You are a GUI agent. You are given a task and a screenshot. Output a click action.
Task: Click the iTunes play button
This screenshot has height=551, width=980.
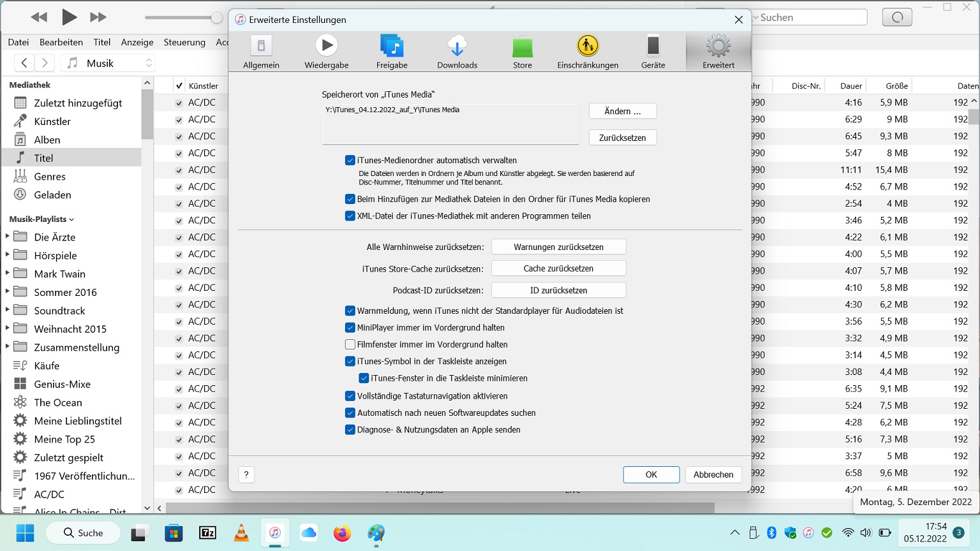[69, 17]
